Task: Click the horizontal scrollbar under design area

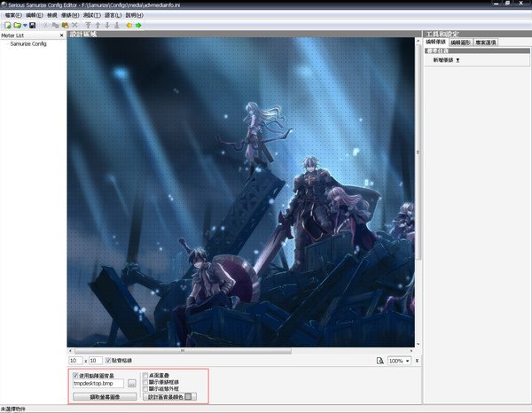Action: [x=183, y=351]
